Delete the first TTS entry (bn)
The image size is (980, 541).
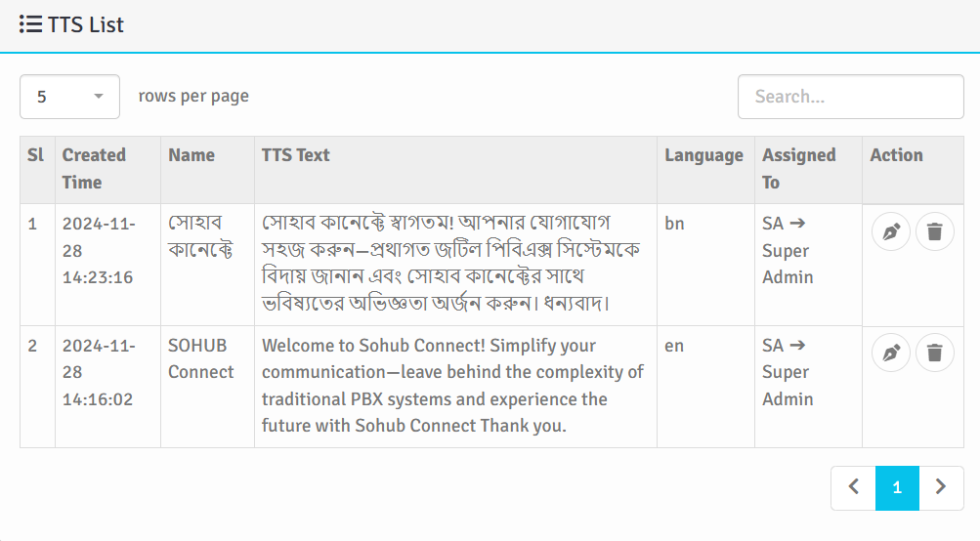[x=935, y=231]
